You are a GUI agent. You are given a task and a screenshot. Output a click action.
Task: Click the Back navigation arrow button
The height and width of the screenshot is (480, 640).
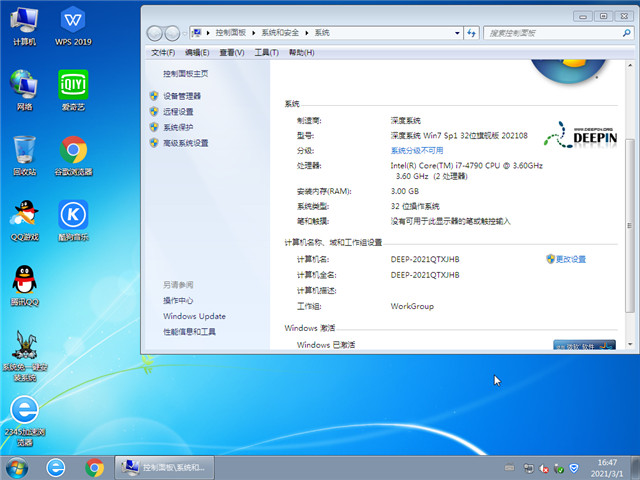point(155,33)
